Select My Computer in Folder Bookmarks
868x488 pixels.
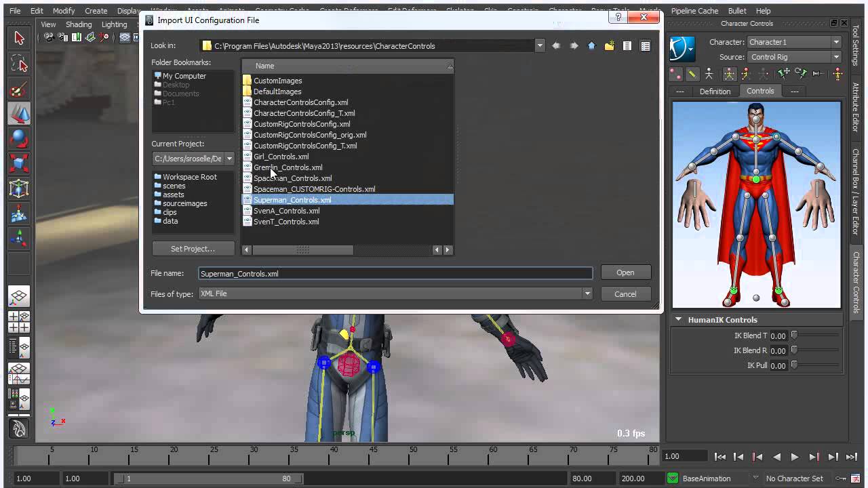coord(184,76)
